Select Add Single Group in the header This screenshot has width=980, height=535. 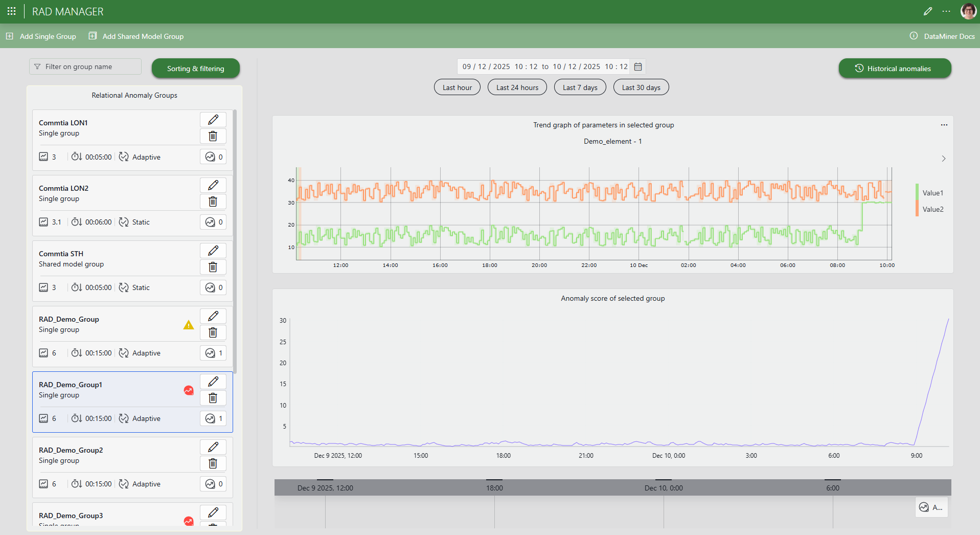pos(41,36)
